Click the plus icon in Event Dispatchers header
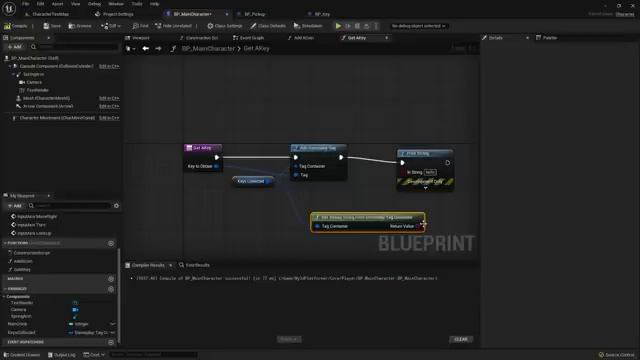640x360 pixels. [x=111, y=342]
